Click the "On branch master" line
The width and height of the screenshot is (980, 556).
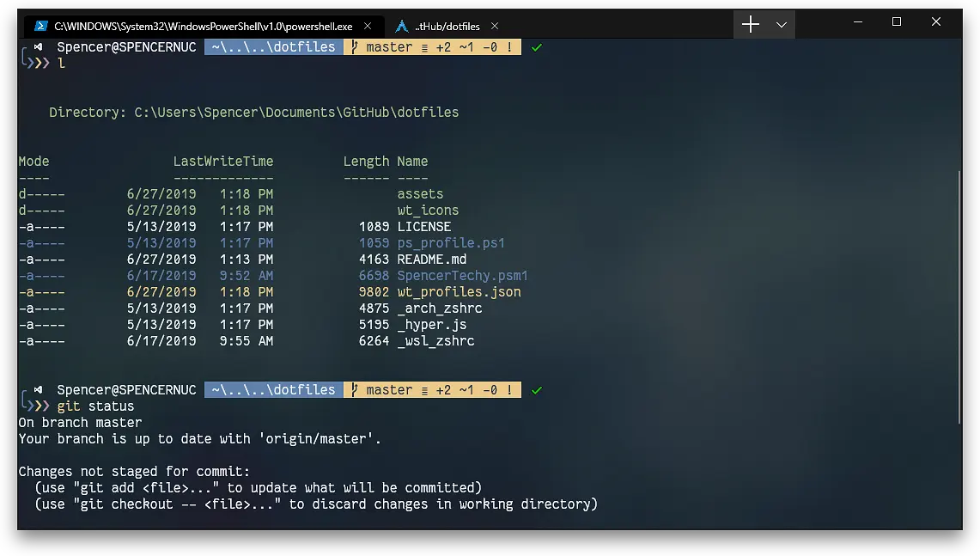click(80, 422)
